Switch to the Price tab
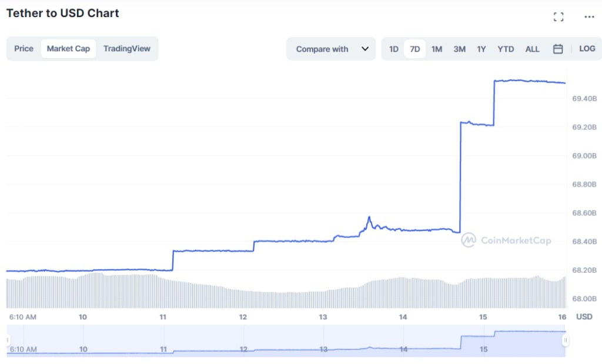Screen dimensions: 602x364 (24, 49)
